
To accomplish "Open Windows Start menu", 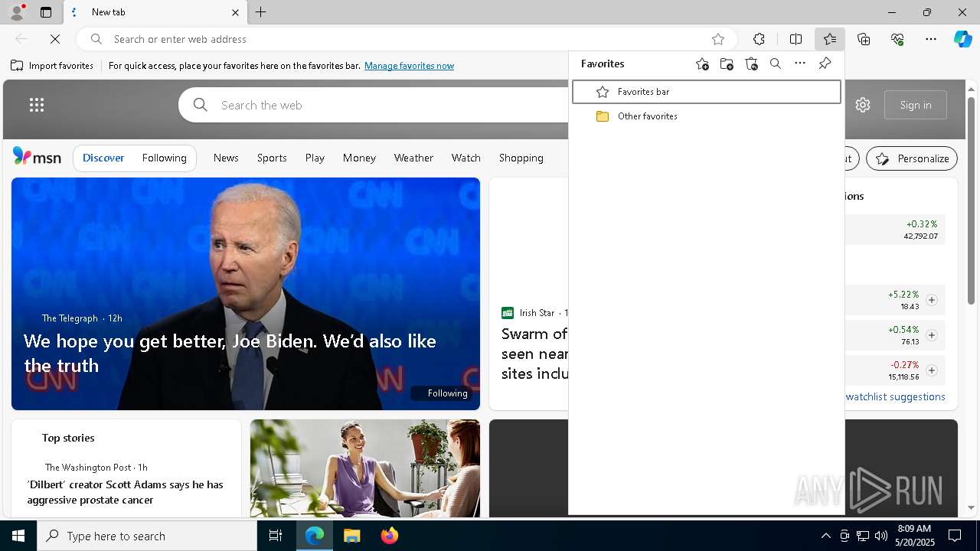I will coord(18,536).
